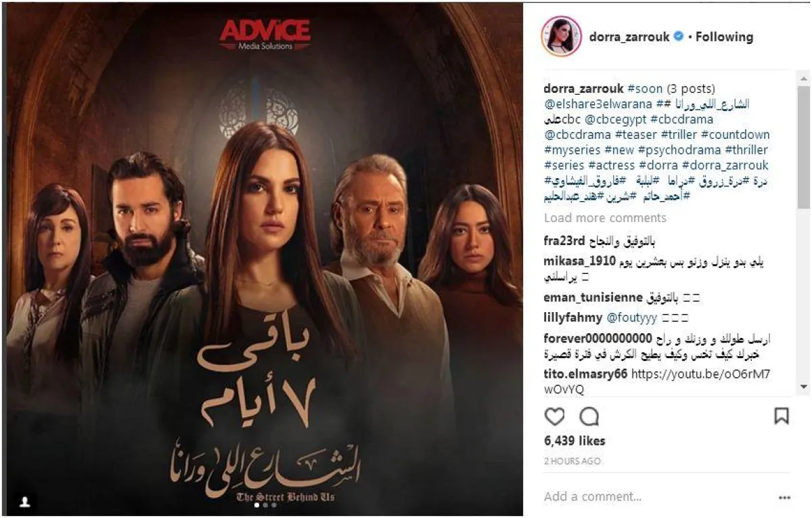The image size is (812, 518).
Task: View the 6,439 likes list
Action: 574,441
